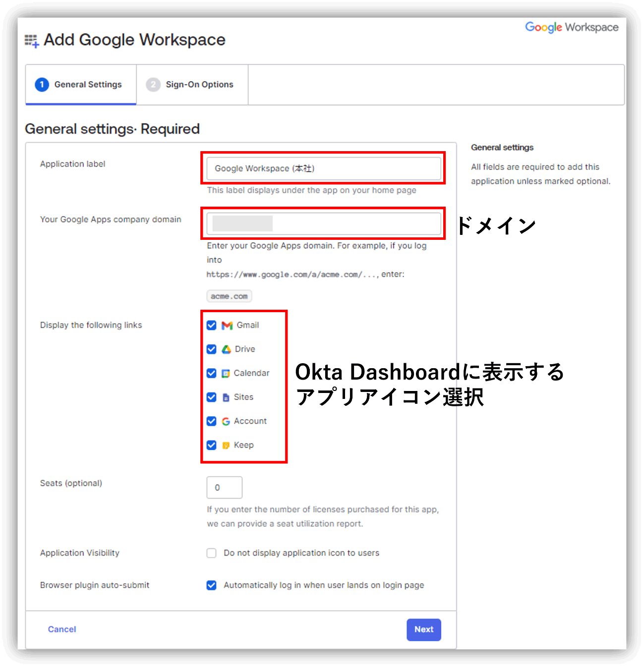The height and width of the screenshot is (667, 644).
Task: Click the Seats optional number field
Action: click(224, 488)
